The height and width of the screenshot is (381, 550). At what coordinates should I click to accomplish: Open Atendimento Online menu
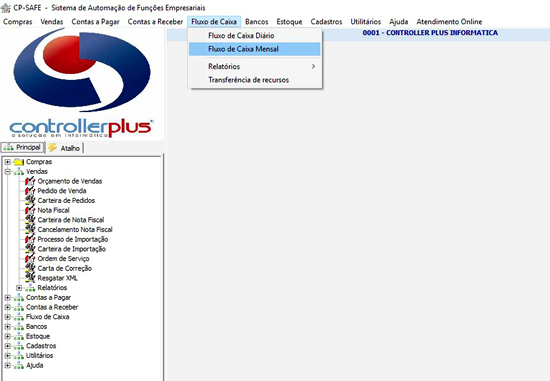(449, 22)
